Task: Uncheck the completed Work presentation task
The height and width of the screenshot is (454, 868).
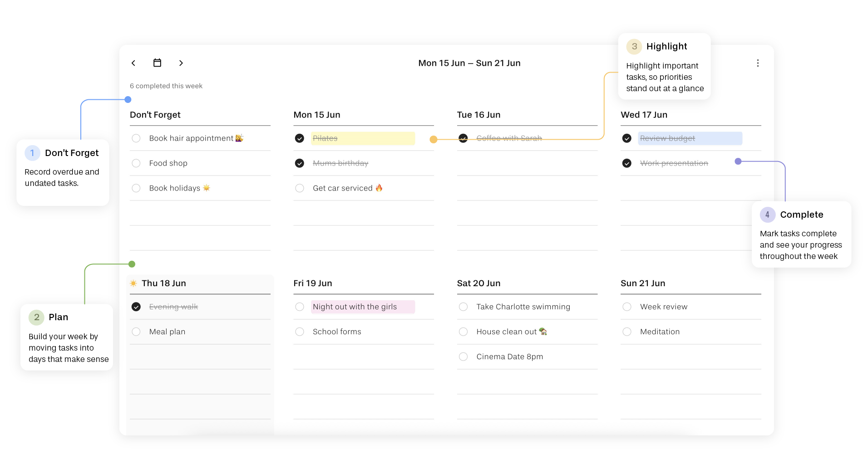Action: tap(627, 163)
